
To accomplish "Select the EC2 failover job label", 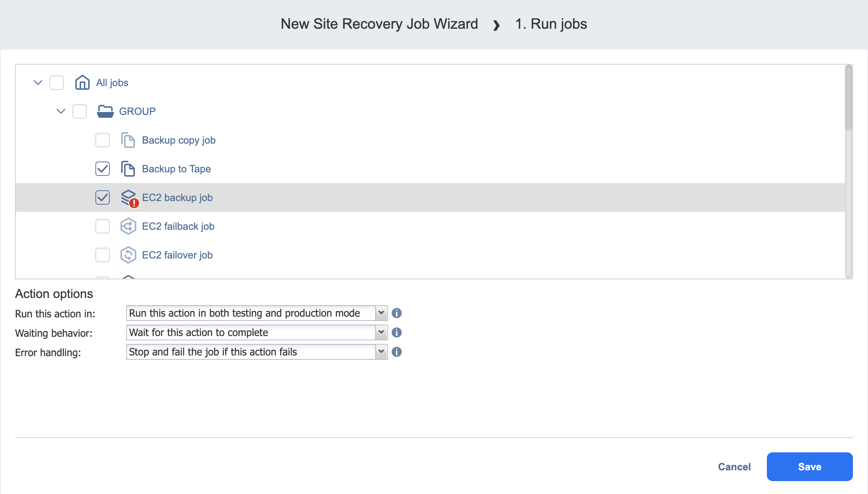I will click(177, 255).
